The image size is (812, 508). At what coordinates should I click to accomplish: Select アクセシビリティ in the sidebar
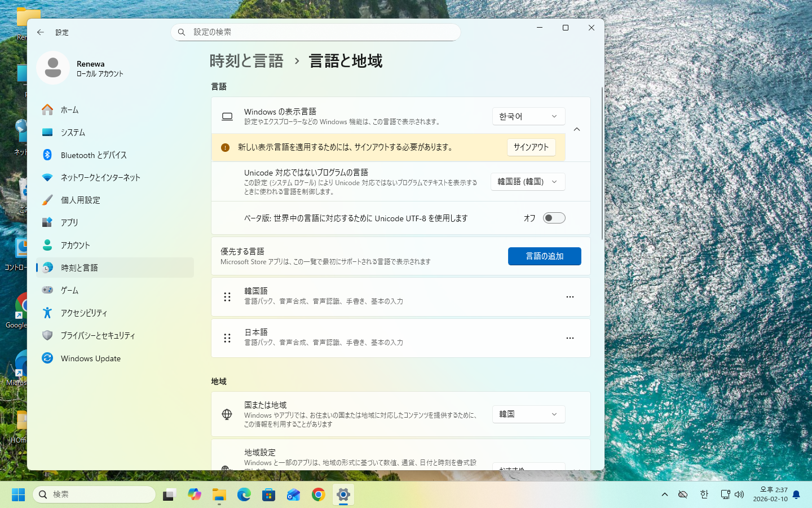coord(83,313)
